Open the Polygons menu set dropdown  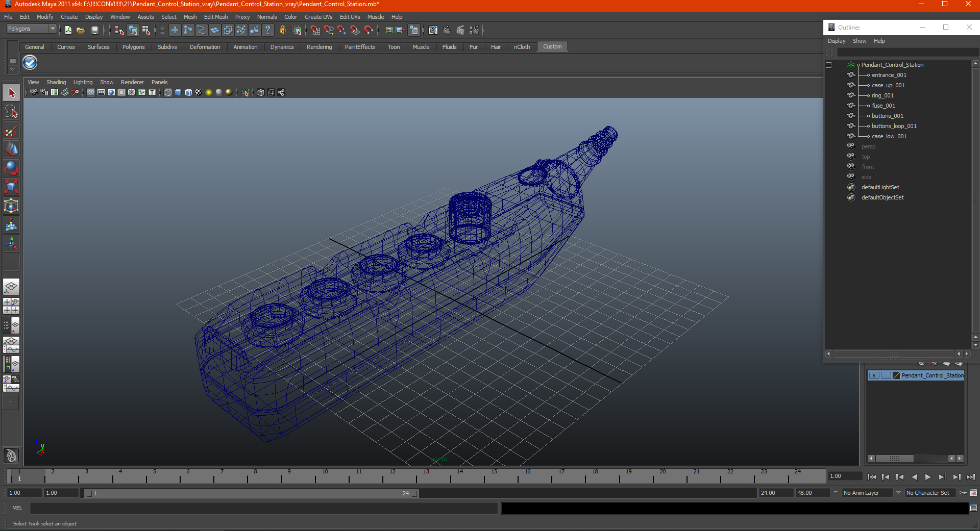tap(31, 29)
